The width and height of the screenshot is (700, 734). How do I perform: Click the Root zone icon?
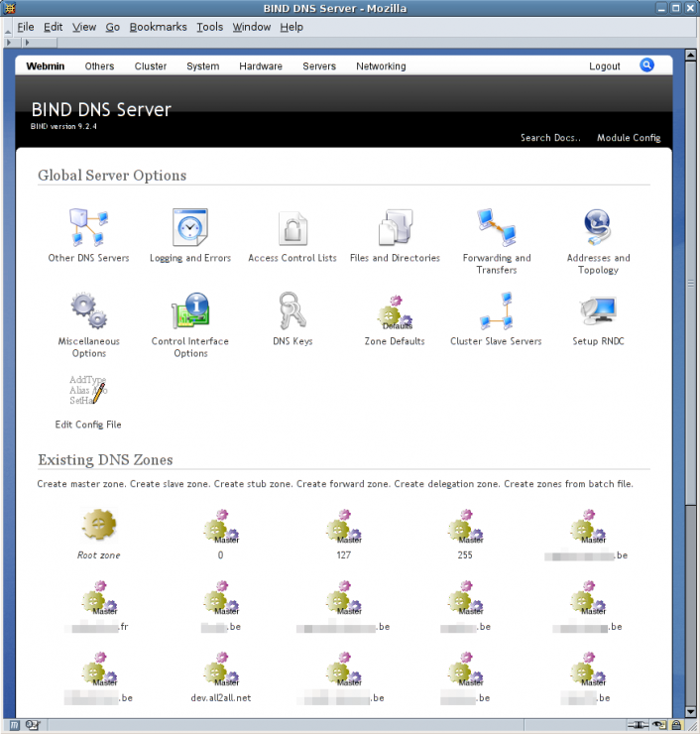(x=98, y=524)
